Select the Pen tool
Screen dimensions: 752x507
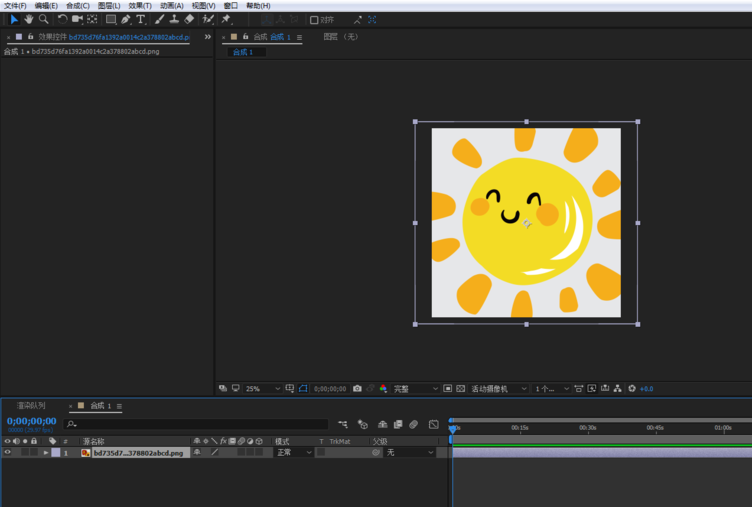pos(126,19)
